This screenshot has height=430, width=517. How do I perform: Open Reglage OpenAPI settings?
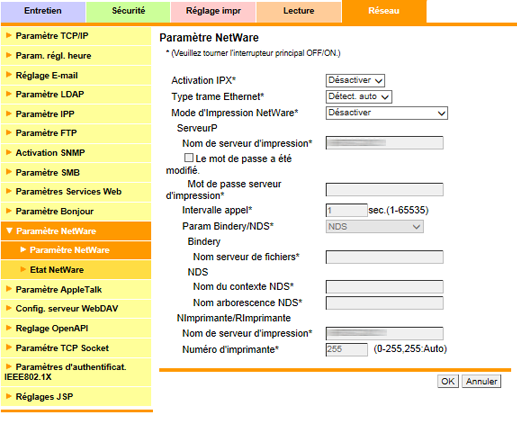[76, 328]
